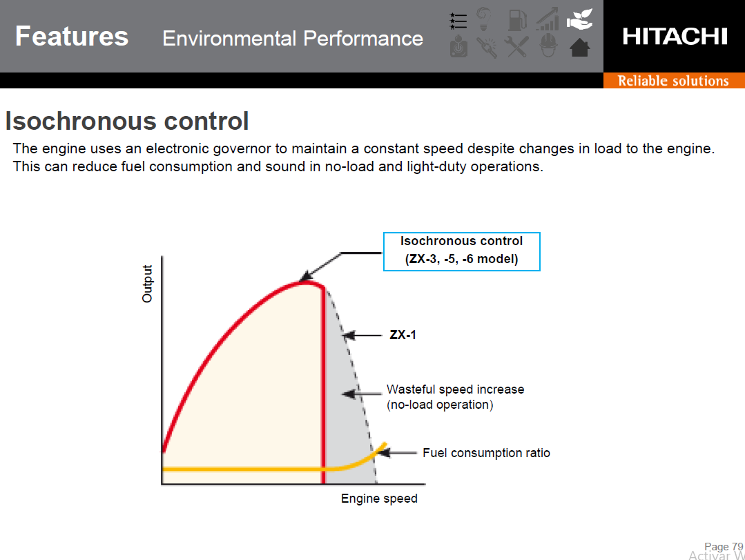Go to home via house icon

[x=579, y=48]
